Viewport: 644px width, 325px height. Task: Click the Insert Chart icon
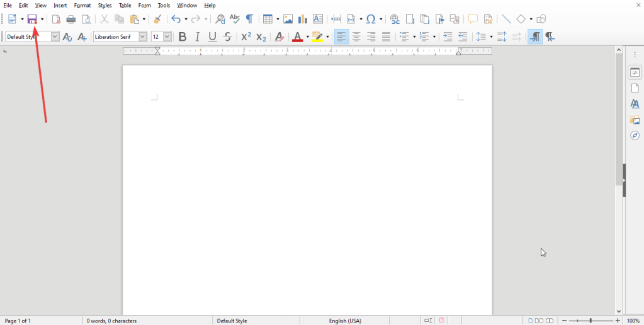303,19
